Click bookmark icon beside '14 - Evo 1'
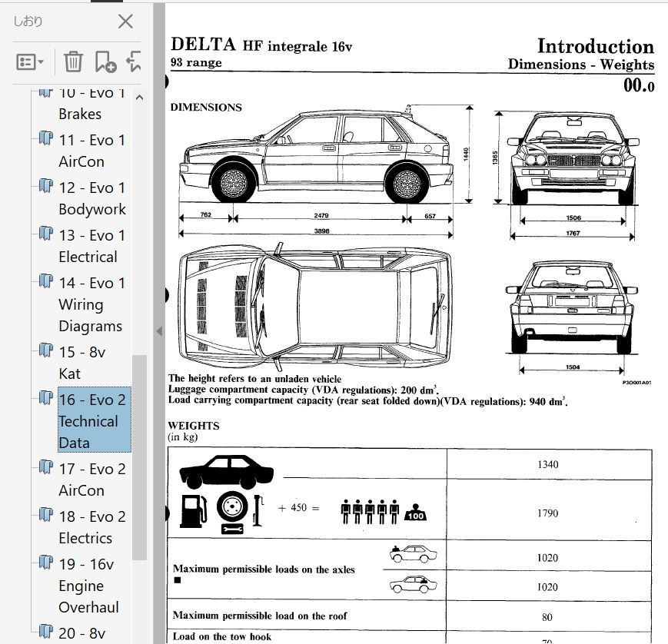This screenshot has width=668, height=644. (x=46, y=281)
